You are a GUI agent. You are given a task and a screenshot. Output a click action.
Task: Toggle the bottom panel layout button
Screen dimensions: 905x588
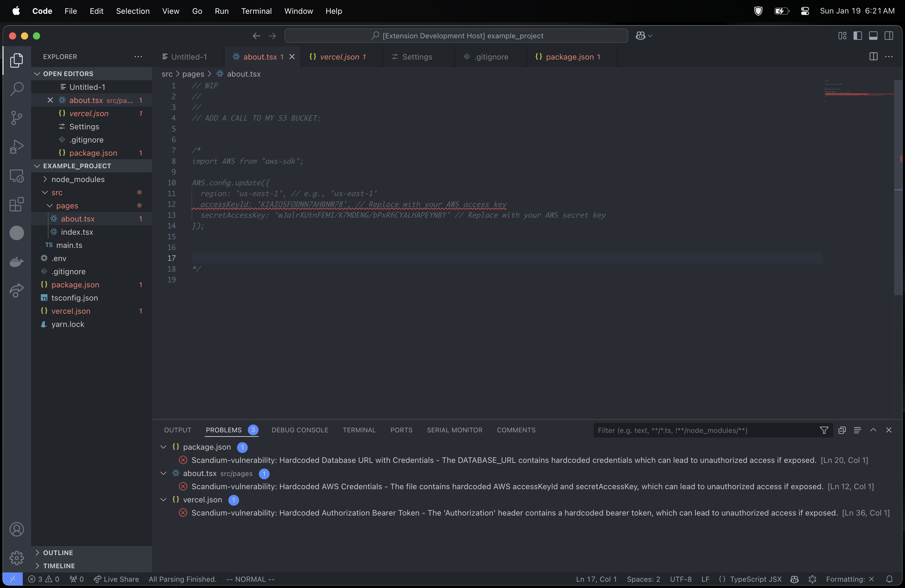pos(873,36)
